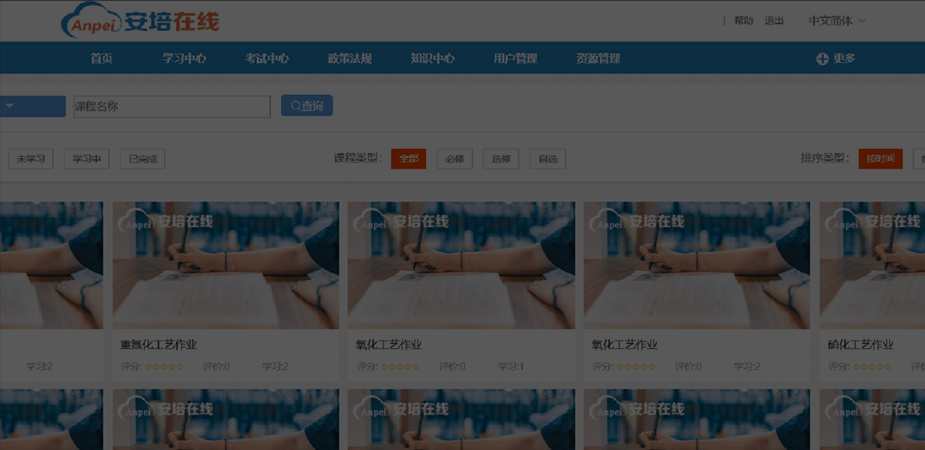The width and height of the screenshot is (925, 450).
Task: Open the 中文简体 language dropdown
Action: click(x=837, y=21)
